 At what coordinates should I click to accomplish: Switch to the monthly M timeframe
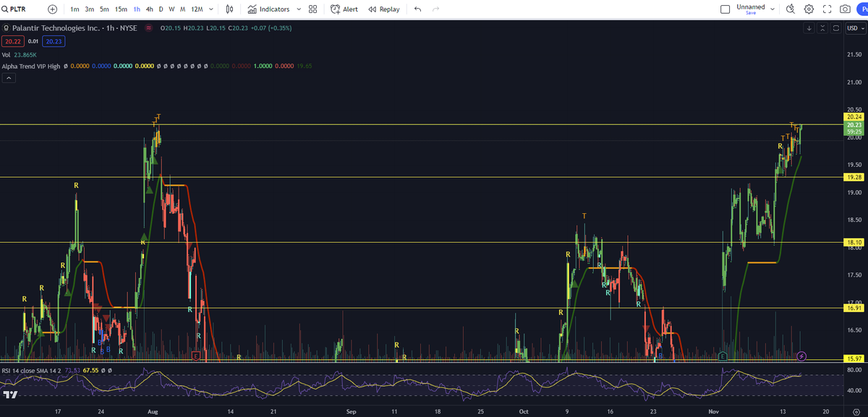[182, 9]
